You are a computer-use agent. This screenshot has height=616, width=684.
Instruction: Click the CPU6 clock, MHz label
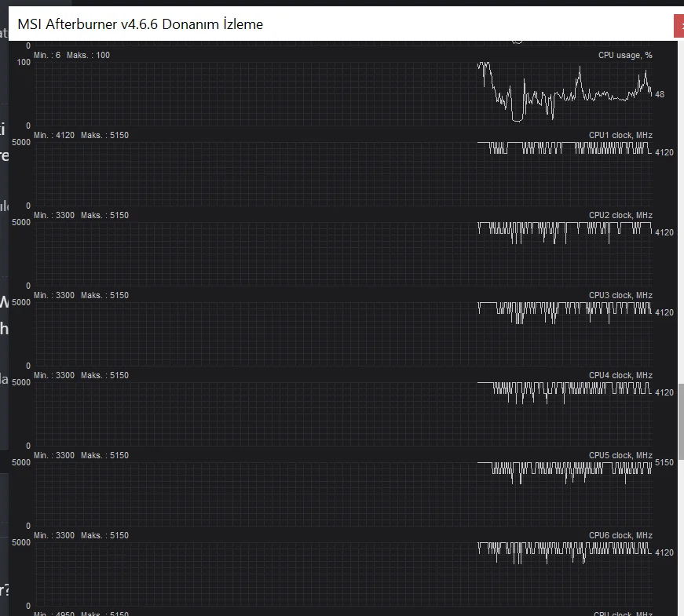pos(620,535)
